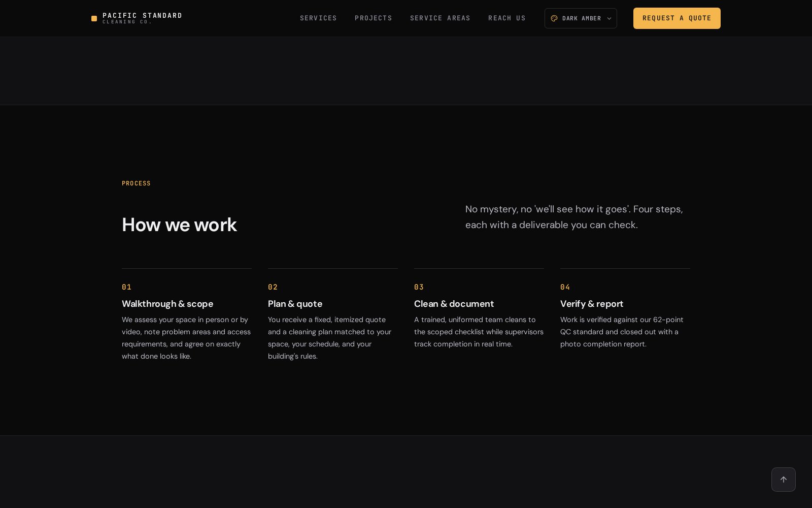
Task: Click the 'You receive a fixed' description
Action: [x=330, y=338]
